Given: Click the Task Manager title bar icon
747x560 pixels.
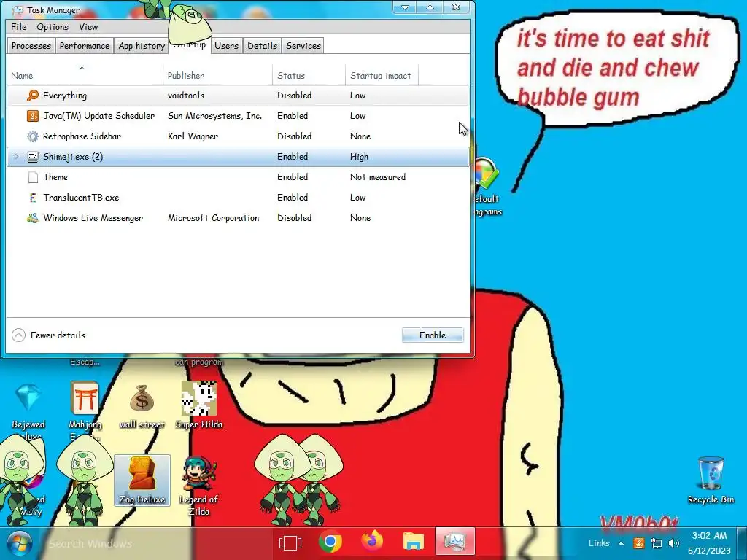Looking at the screenshot, I should (18, 10).
